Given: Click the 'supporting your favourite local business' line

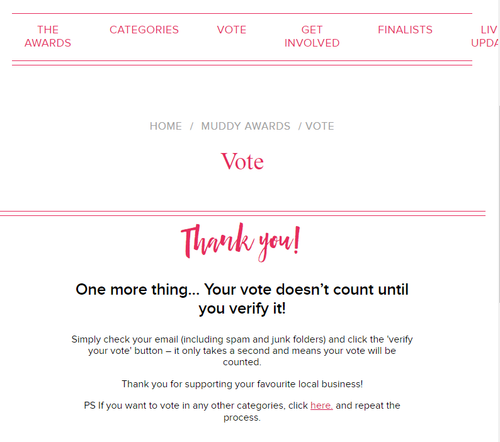Looking at the screenshot, I should (242, 384).
